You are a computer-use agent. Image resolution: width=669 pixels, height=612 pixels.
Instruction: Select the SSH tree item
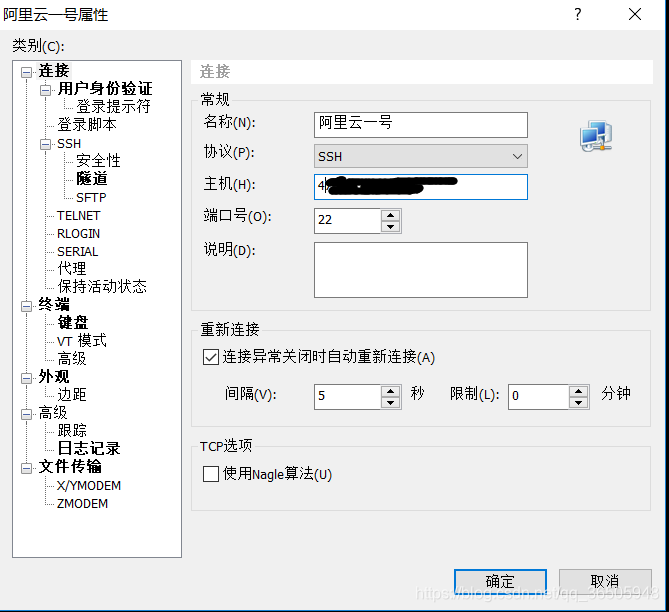pos(69,144)
